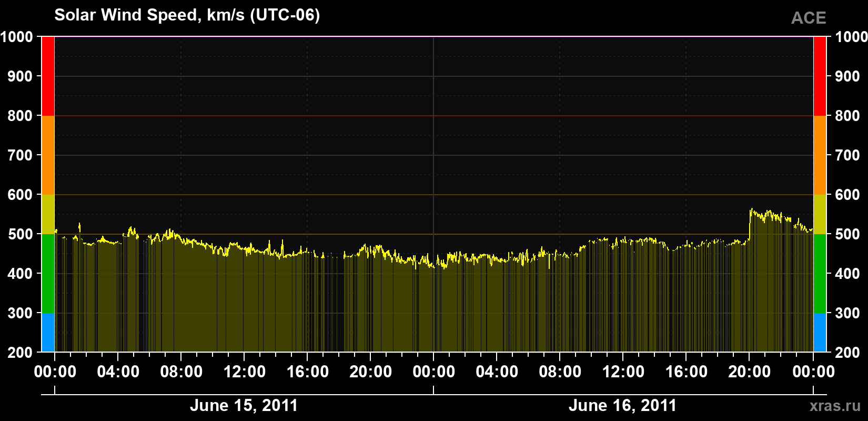868x421 pixels.
Task: Select the orange color band on left scale
Action: click(48, 155)
